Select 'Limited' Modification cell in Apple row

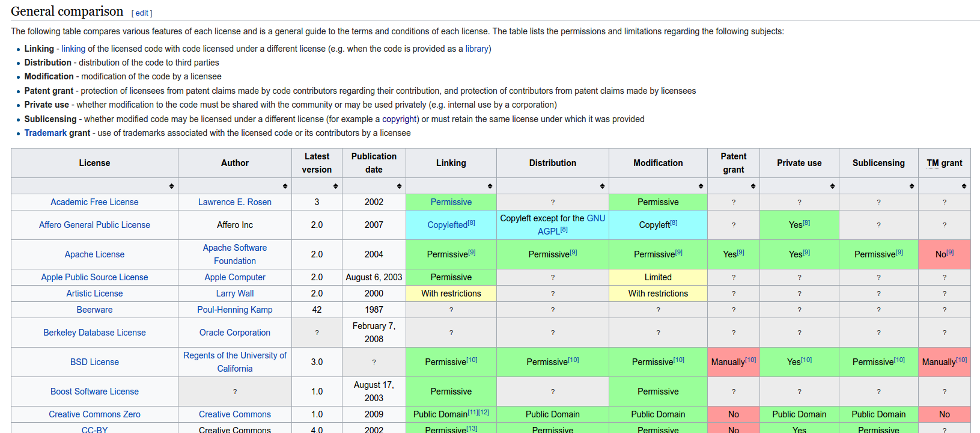tap(658, 277)
